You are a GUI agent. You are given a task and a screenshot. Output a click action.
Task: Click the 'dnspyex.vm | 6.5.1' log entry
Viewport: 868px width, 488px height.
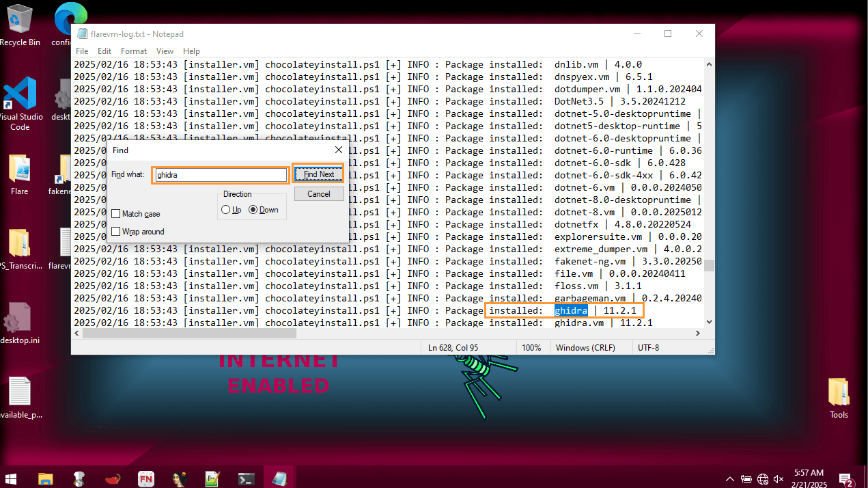click(604, 77)
